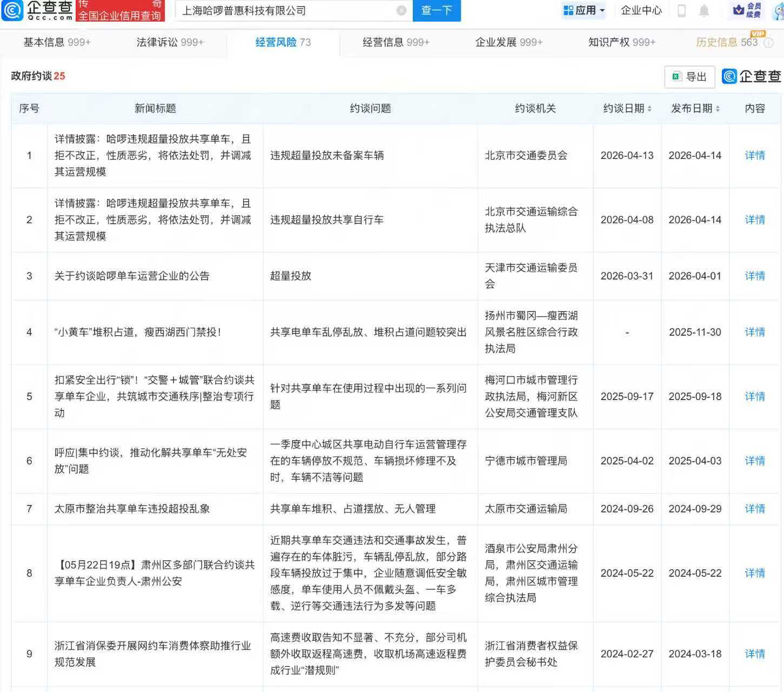Expand the 应用 dropdown menu
The image size is (784, 692).
tap(584, 10)
